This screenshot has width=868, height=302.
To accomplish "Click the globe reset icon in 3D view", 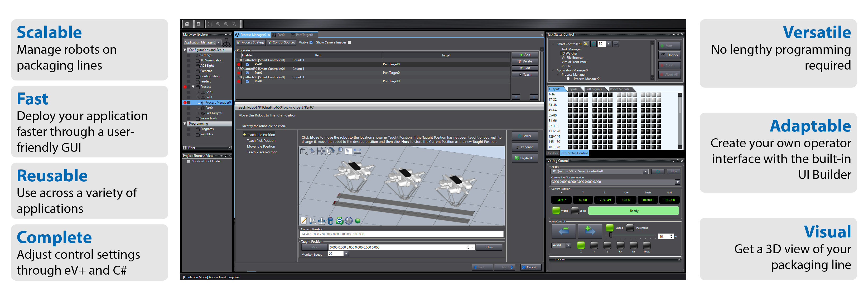I will tap(349, 221).
